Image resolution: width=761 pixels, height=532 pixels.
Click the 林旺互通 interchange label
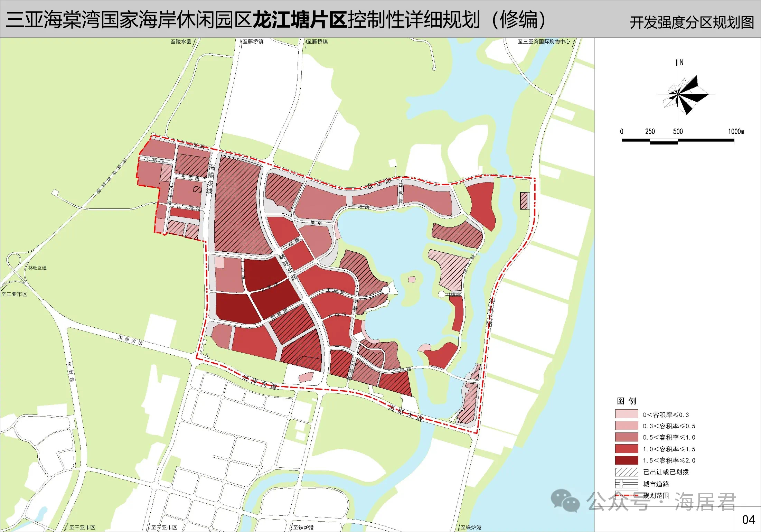[x=37, y=268]
